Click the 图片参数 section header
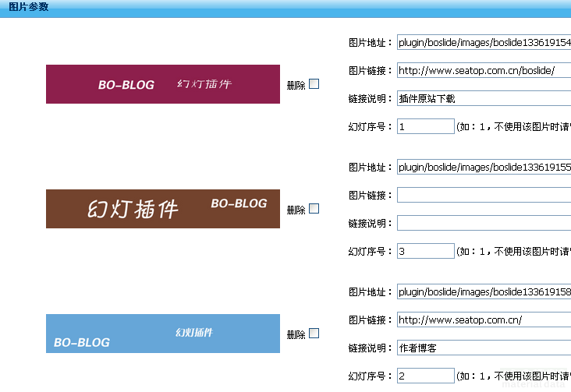The image size is (571, 392). 28,7
